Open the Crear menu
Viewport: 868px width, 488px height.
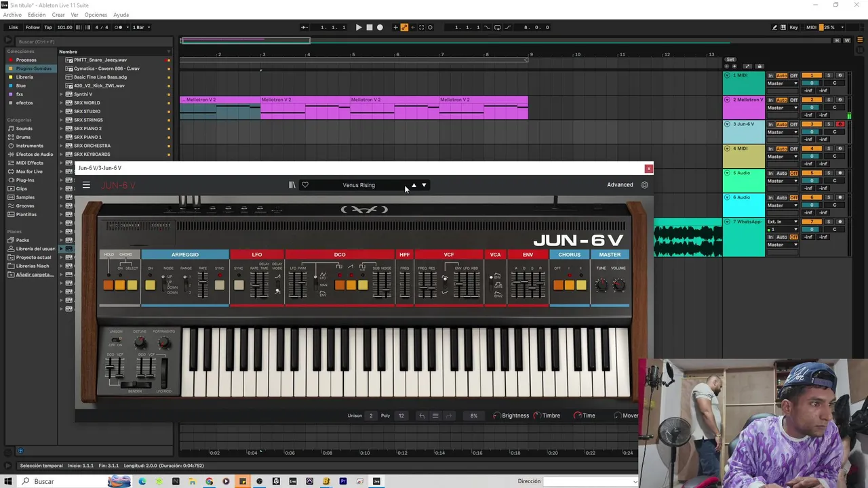pos(58,15)
